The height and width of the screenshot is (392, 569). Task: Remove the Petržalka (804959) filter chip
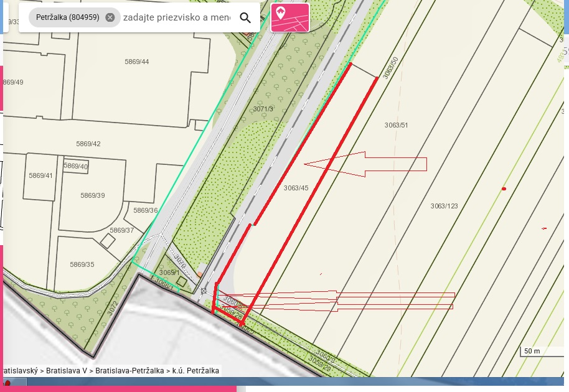coord(110,17)
